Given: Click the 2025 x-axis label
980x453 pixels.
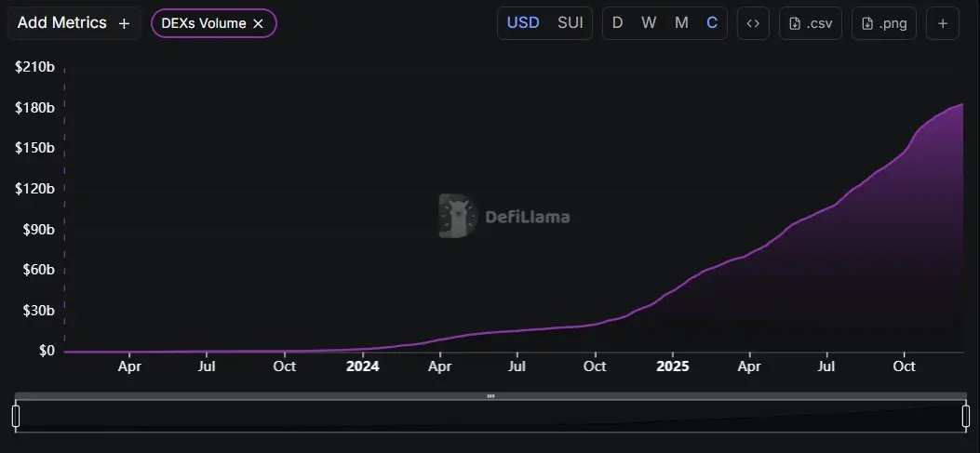Looking at the screenshot, I should pyautogui.click(x=673, y=366).
